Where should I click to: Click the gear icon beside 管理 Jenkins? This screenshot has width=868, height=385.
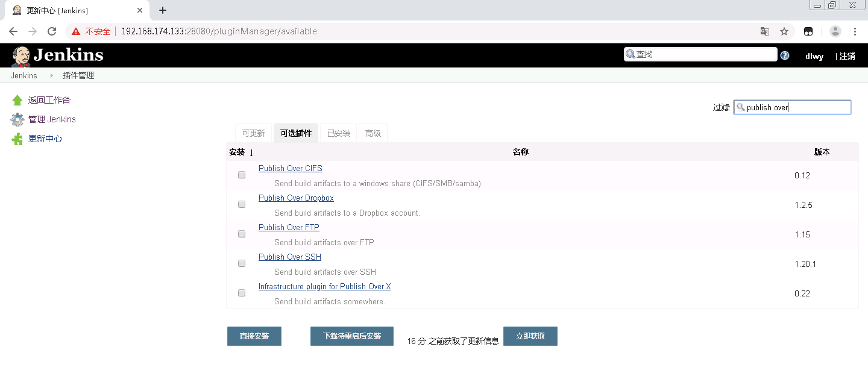(17, 120)
